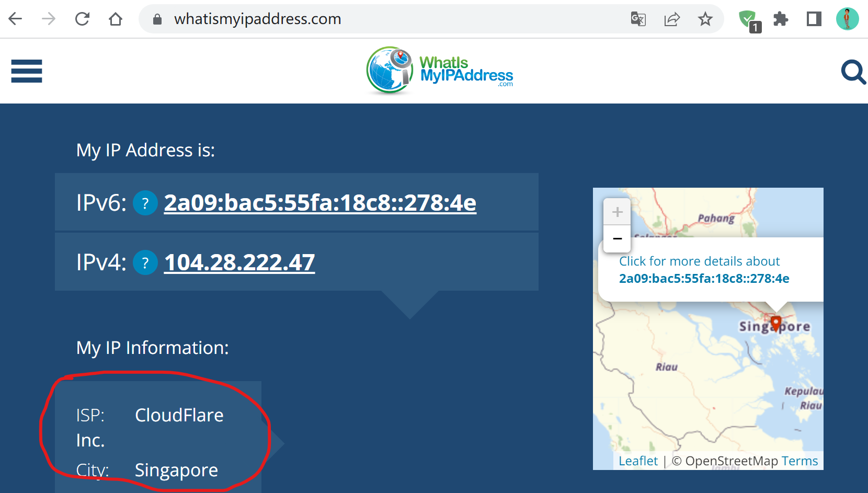Open the Extensions puzzle menu
Viewport: 868px width, 493px height.
point(781,19)
